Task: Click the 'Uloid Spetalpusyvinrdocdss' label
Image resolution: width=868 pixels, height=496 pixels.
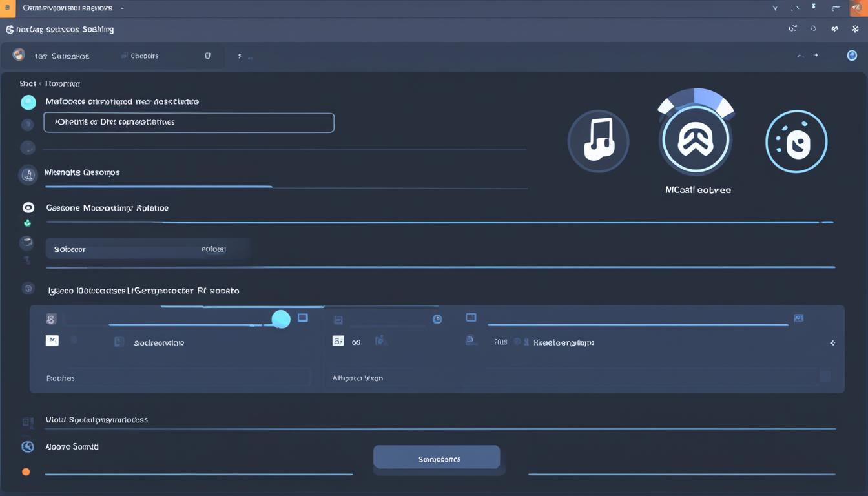Action: click(96, 420)
